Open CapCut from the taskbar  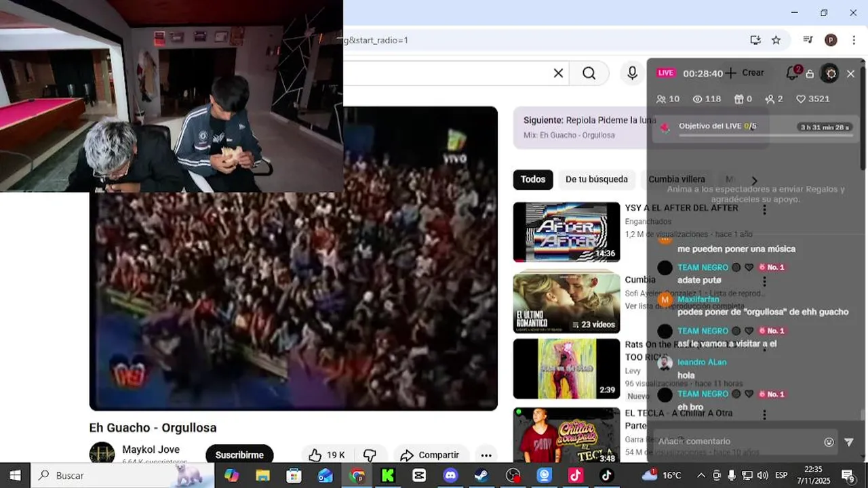click(419, 475)
